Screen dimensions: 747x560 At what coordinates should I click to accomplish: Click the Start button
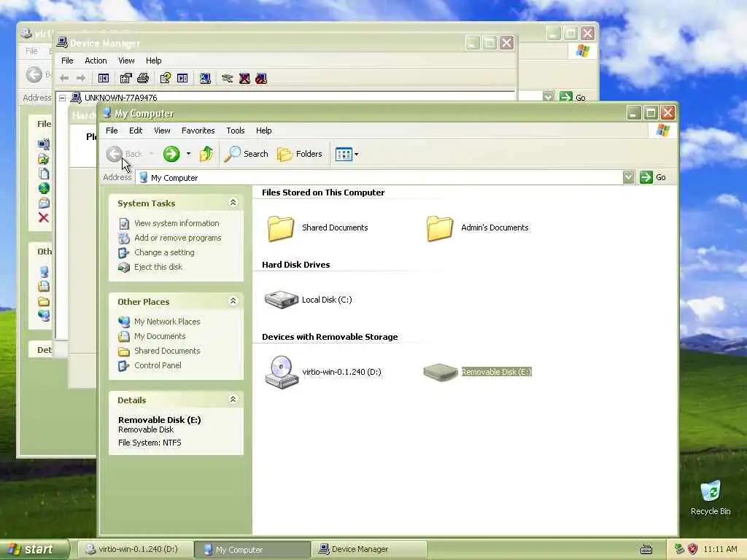click(34, 549)
